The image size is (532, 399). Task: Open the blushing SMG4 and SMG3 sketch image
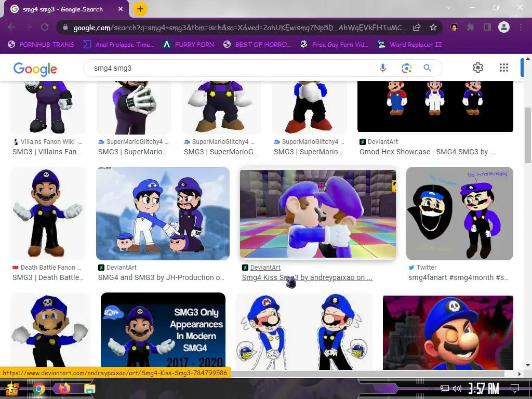click(x=303, y=331)
